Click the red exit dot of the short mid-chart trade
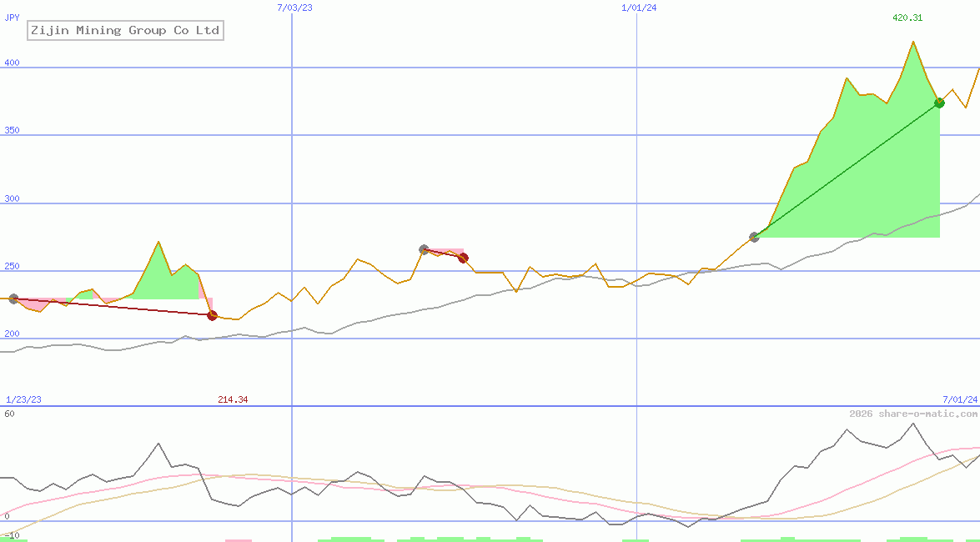980x542 pixels. (464, 258)
